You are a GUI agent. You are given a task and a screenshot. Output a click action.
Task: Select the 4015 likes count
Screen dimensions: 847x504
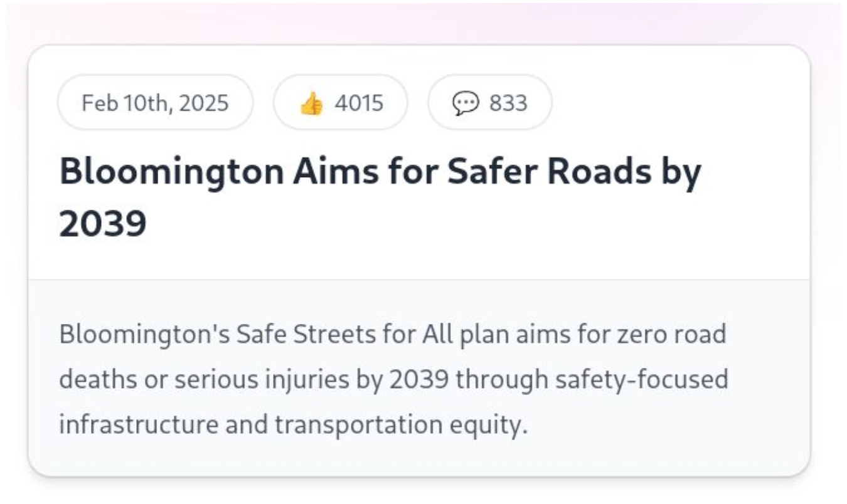tap(358, 103)
